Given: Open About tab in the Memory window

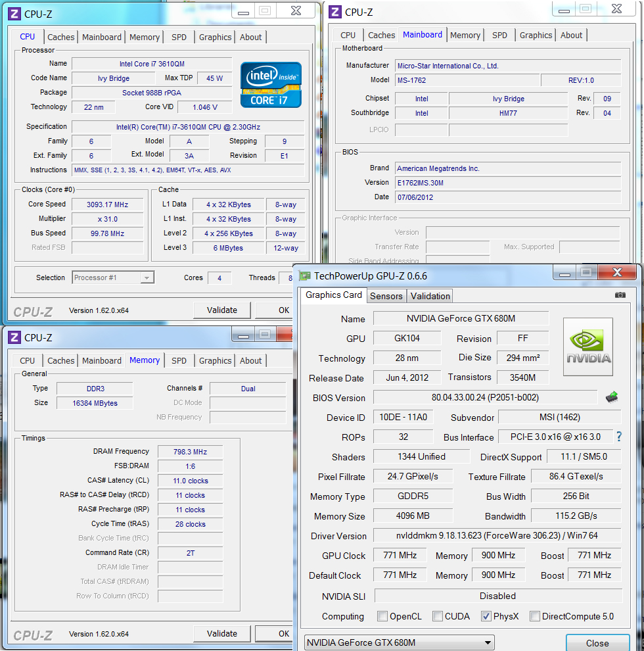Looking at the screenshot, I should [250, 361].
